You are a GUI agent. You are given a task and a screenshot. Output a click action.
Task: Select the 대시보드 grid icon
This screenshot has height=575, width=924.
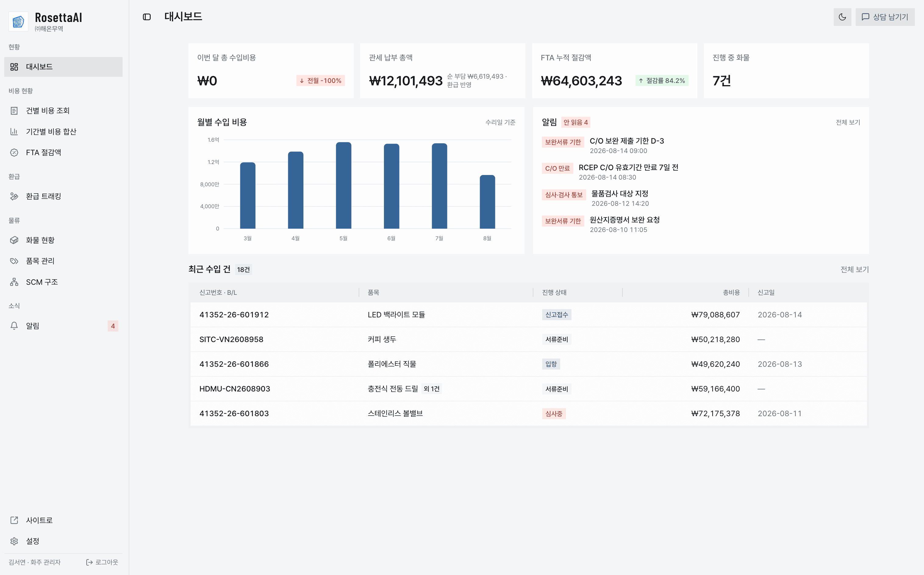[14, 67]
